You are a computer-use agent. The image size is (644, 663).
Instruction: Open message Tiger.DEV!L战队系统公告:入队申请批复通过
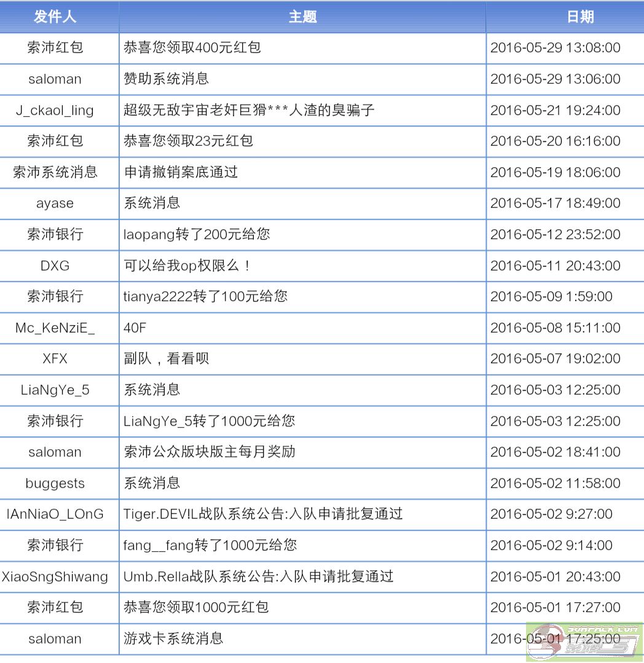[263, 514]
